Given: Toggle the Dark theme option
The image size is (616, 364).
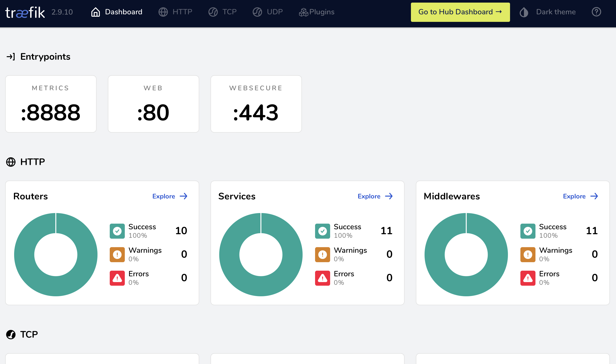Looking at the screenshot, I should (x=555, y=12).
